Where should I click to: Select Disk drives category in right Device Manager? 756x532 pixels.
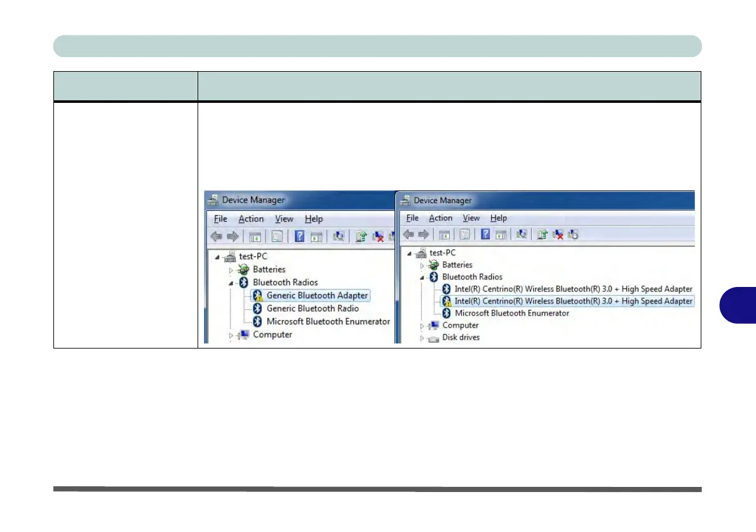pyautogui.click(x=461, y=338)
